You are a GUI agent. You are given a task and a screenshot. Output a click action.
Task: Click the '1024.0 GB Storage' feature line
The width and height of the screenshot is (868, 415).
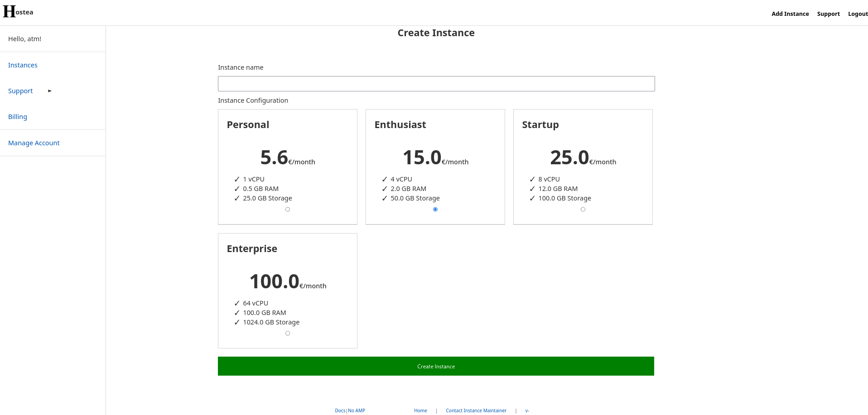point(271,322)
